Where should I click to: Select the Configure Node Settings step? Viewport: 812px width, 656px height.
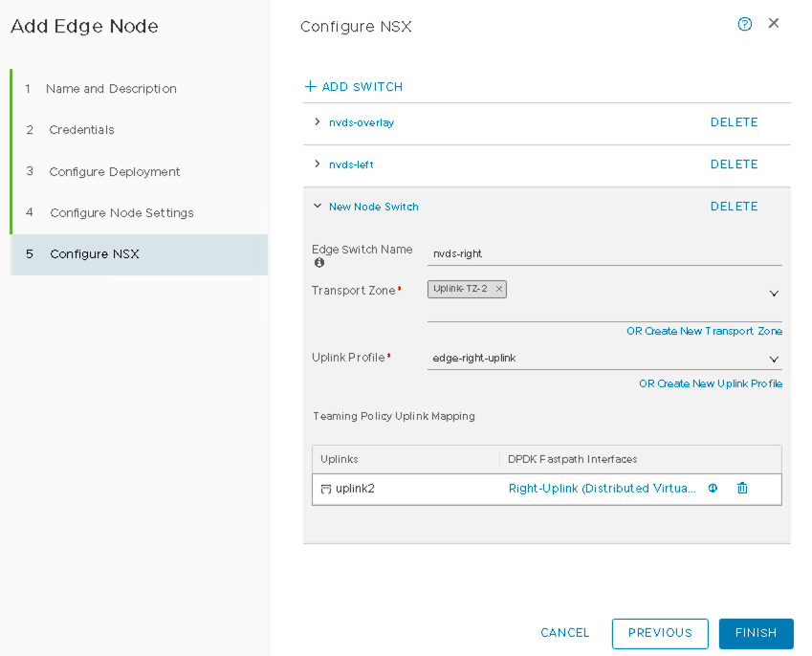coord(121,213)
